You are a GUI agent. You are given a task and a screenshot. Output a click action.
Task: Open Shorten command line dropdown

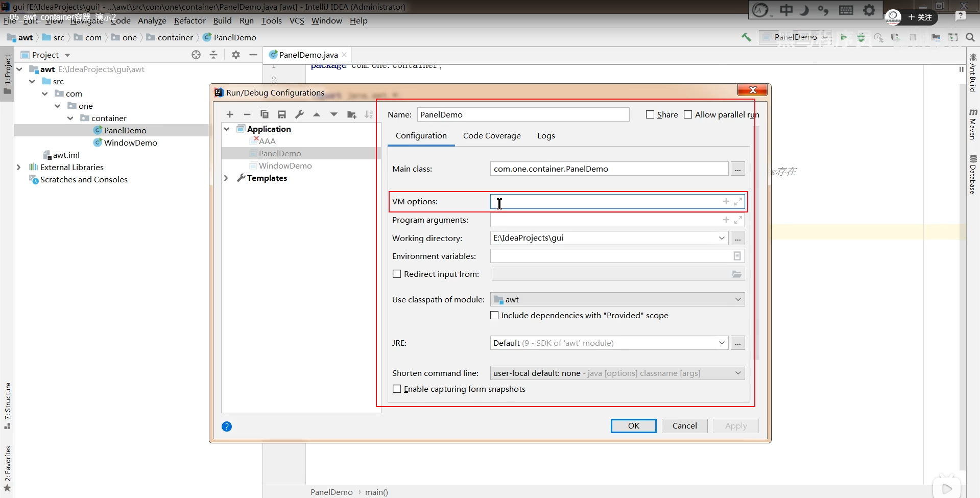738,373
